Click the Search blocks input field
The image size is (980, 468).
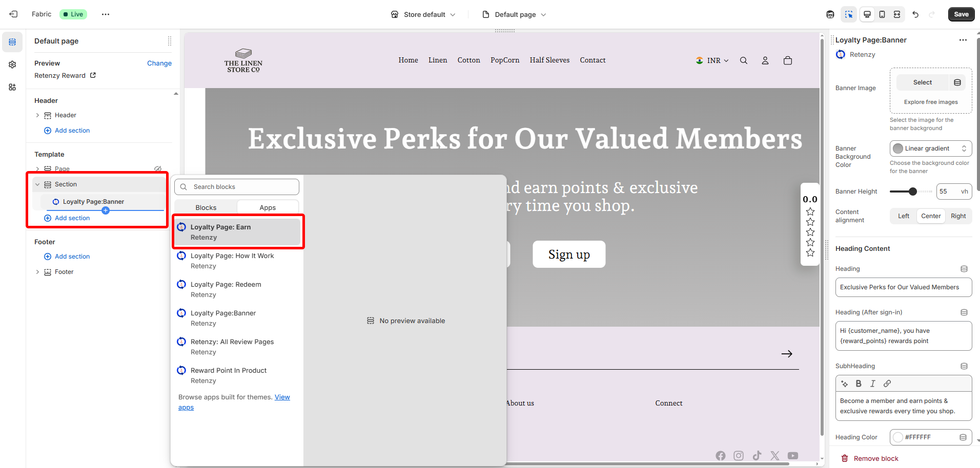coord(241,187)
